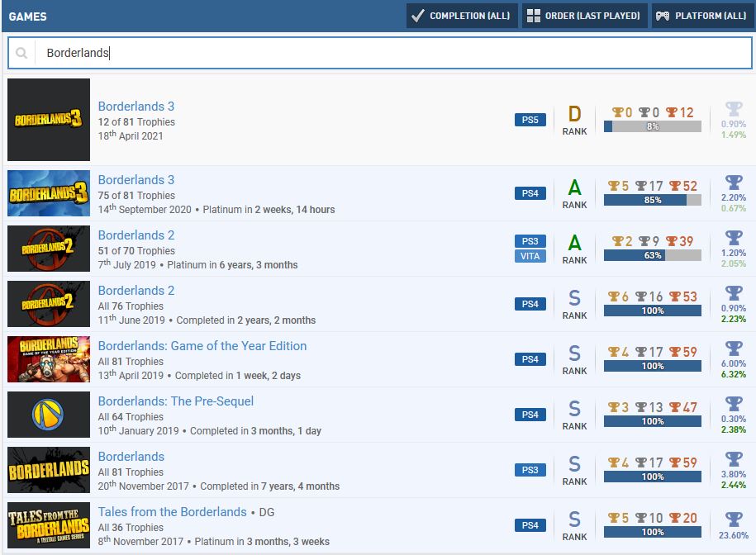
Task: Open Borderlands PS3 game thumbnail
Action: click(x=49, y=470)
